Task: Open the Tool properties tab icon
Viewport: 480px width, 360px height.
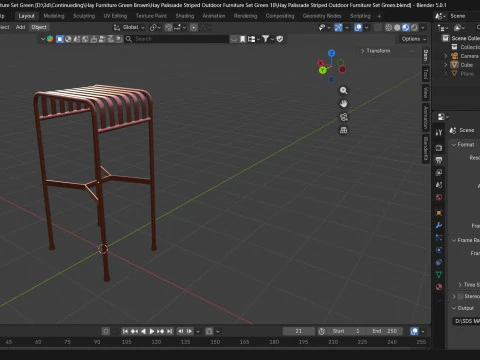Action: [439, 132]
